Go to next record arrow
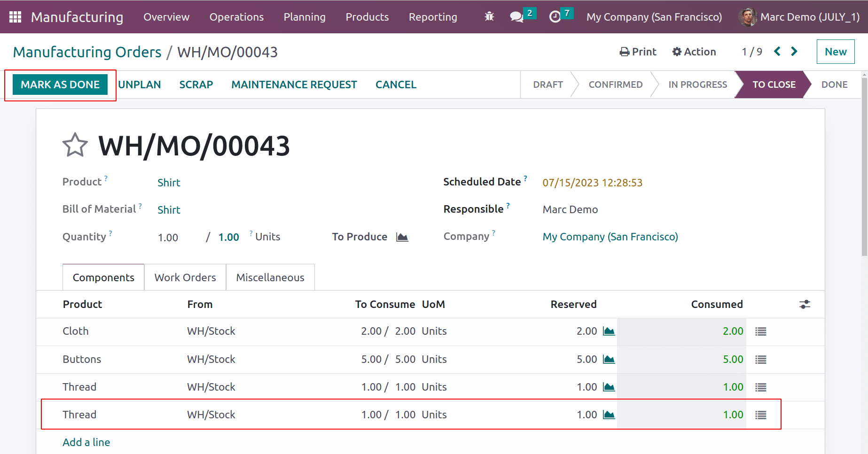The image size is (868, 454). [x=794, y=52]
